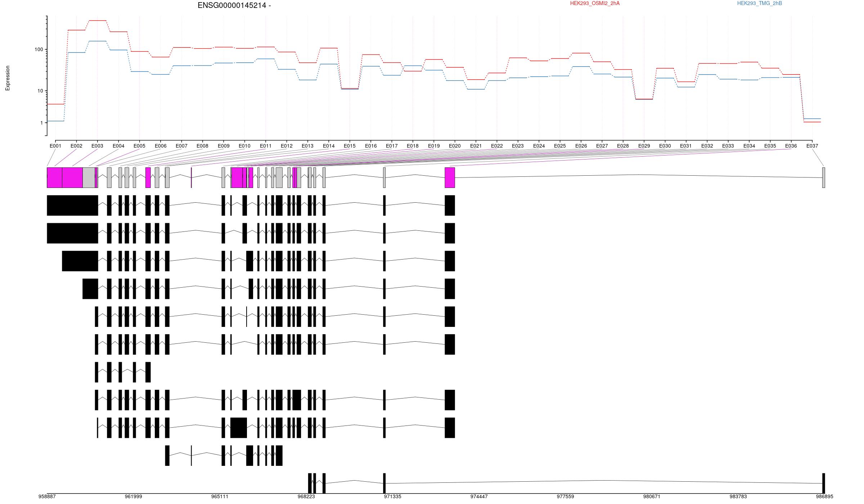Choose exon label E023
The image size is (864, 504).
(x=518, y=146)
